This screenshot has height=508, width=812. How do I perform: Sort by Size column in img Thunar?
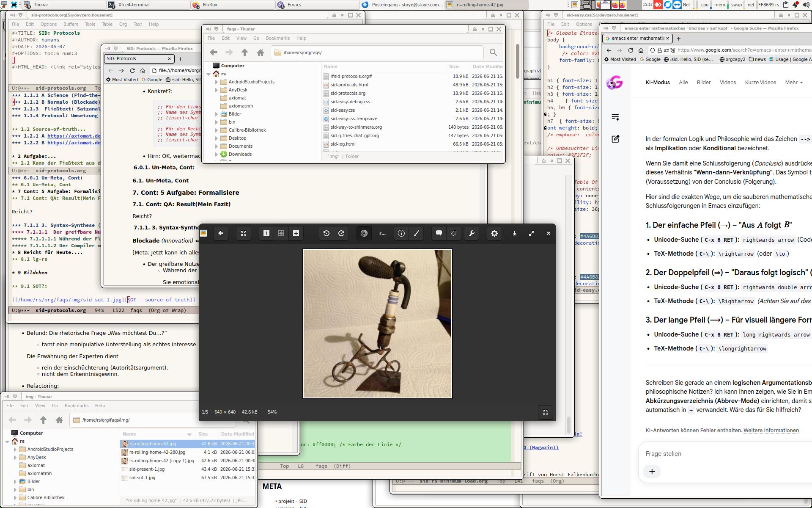[203, 434]
